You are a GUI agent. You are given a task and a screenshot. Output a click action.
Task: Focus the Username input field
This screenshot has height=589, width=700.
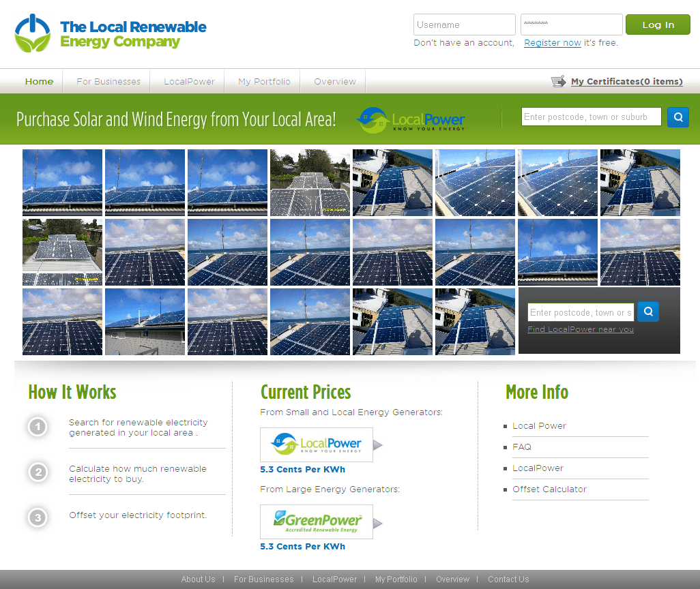tap(464, 25)
